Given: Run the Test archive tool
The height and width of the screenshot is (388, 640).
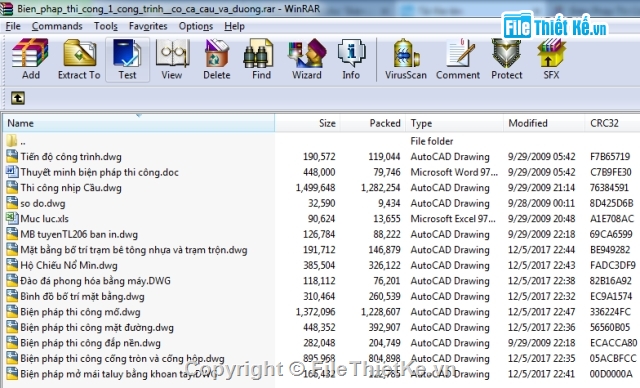Looking at the screenshot, I should coord(127,59).
